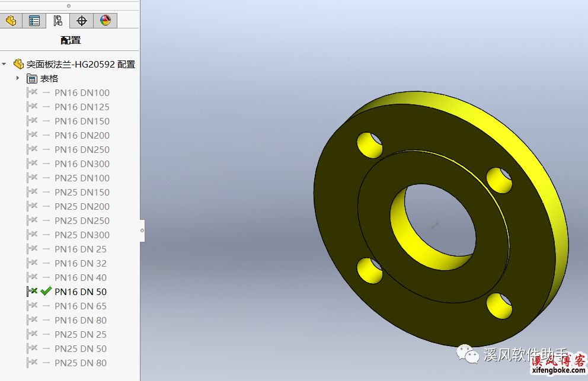588x381 pixels.
Task: Select configuration PN16 DN100
Action: click(x=82, y=92)
